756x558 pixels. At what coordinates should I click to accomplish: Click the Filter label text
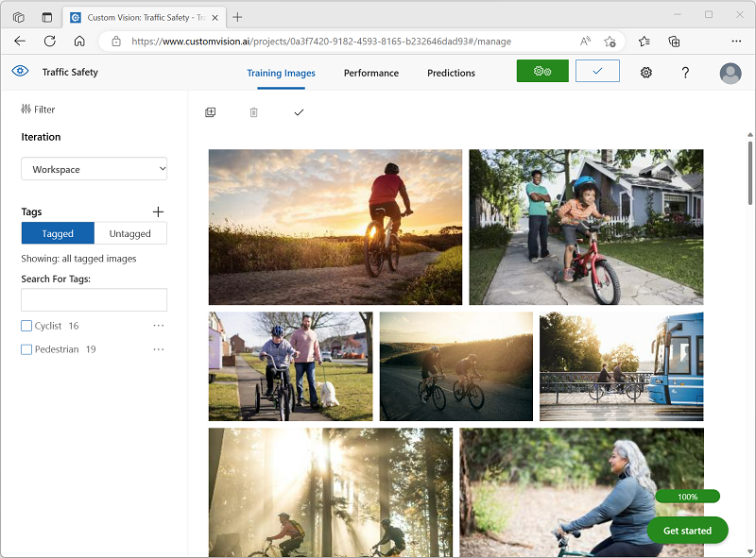click(44, 110)
